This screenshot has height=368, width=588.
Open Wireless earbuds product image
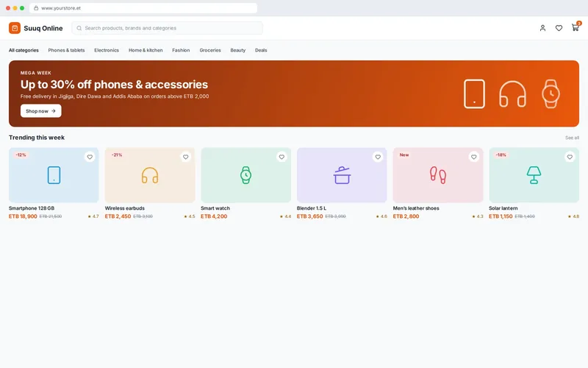tap(150, 175)
